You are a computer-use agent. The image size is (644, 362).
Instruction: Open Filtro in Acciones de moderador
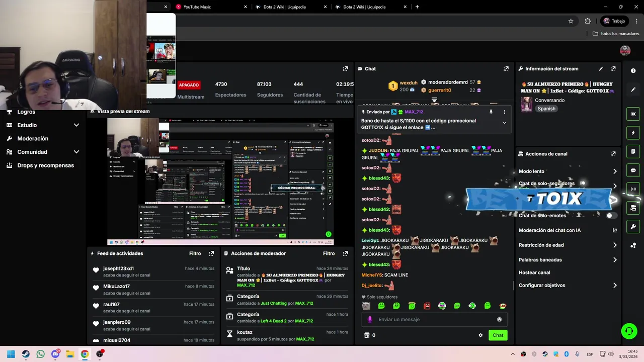coord(329,253)
